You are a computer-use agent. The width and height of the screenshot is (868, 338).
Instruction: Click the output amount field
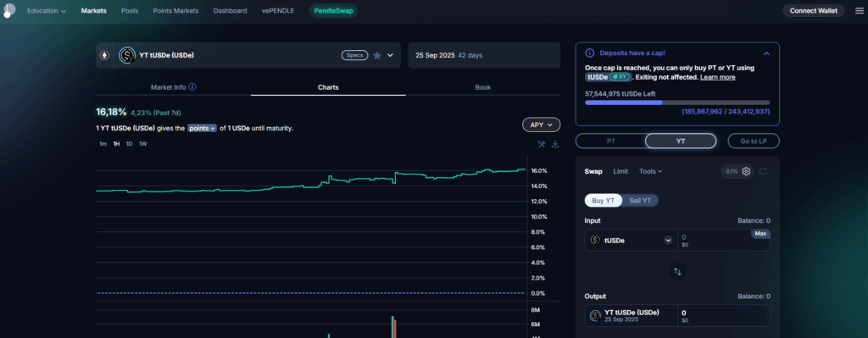tap(723, 315)
